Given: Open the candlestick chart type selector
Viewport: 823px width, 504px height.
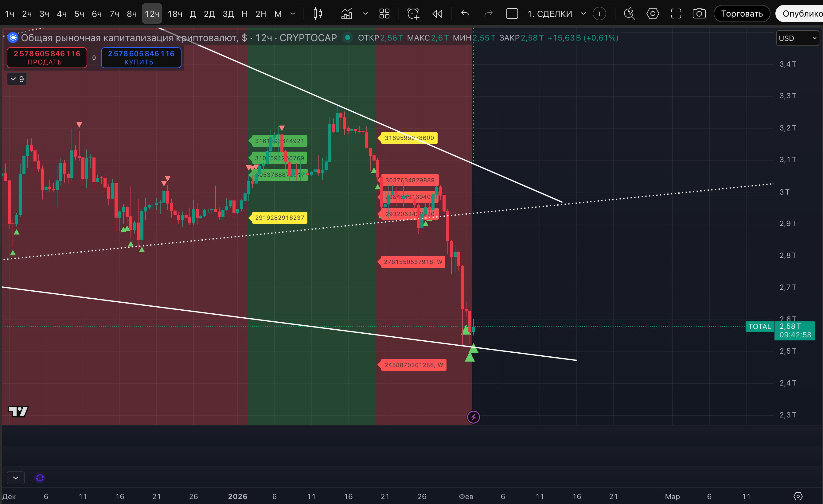Looking at the screenshot, I should pos(318,14).
